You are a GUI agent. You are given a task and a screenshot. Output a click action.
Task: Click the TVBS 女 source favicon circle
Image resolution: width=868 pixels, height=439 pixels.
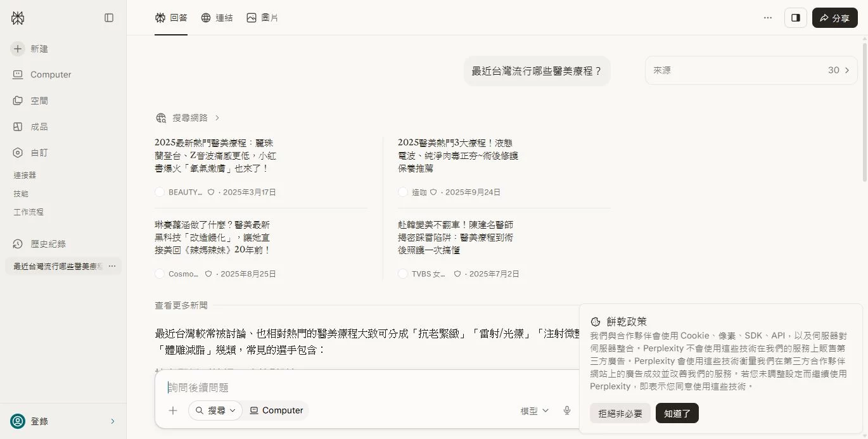pos(403,274)
